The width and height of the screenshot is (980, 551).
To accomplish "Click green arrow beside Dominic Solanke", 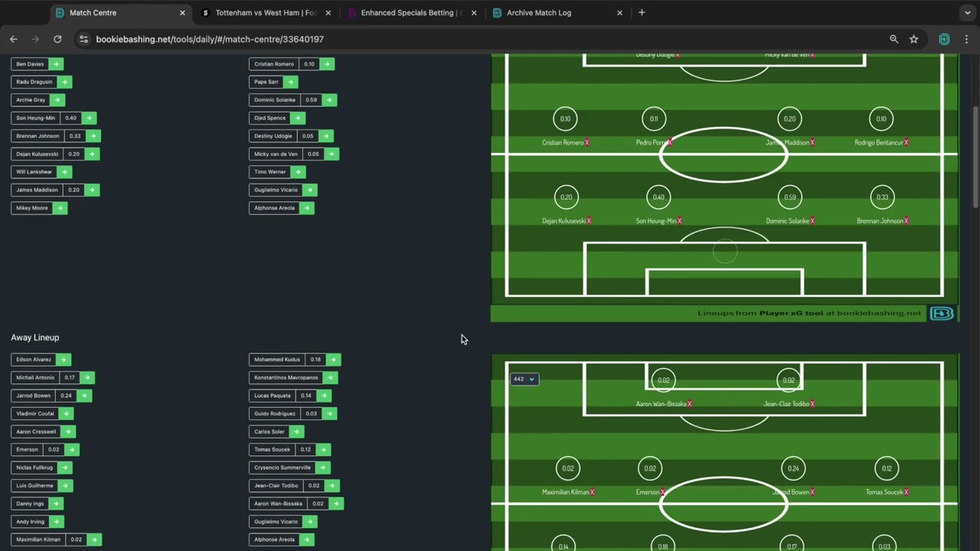I will pyautogui.click(x=328, y=99).
